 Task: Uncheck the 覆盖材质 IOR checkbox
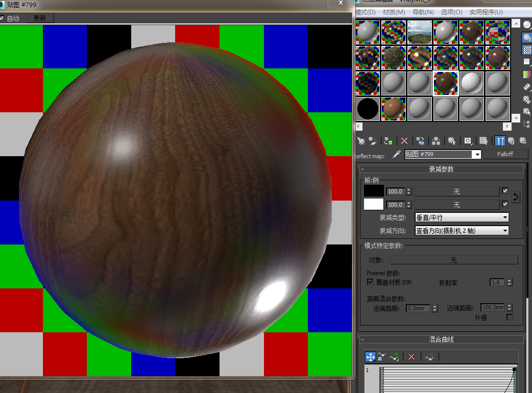click(x=370, y=282)
